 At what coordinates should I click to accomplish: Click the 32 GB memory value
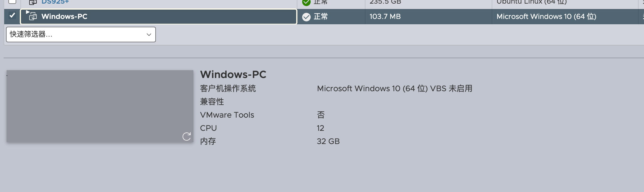click(x=328, y=141)
